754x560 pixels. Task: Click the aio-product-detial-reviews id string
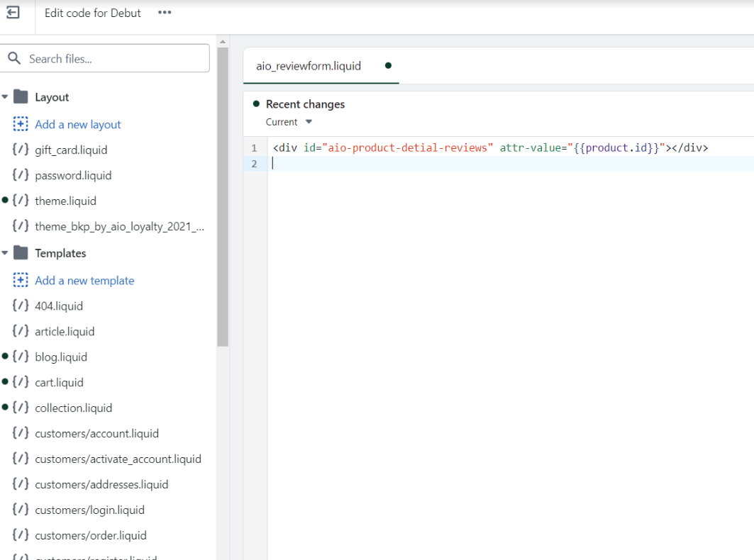407,147
